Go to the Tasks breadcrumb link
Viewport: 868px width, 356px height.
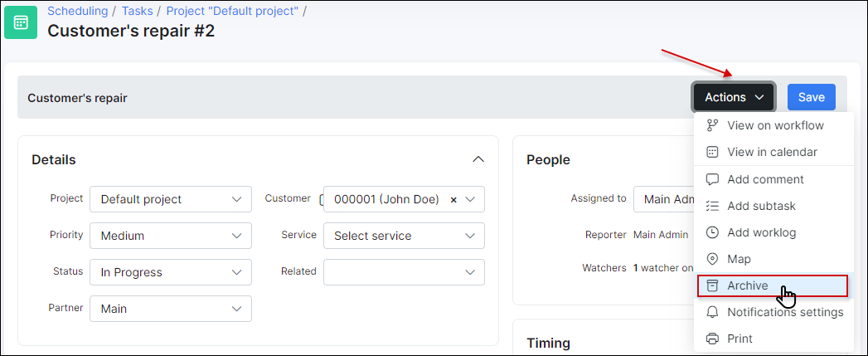click(x=138, y=11)
